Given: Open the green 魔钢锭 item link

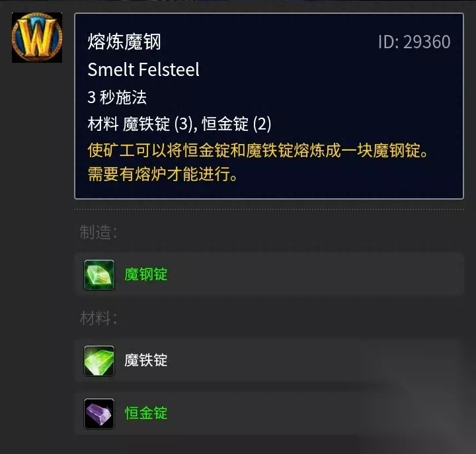Looking at the screenshot, I should [145, 275].
